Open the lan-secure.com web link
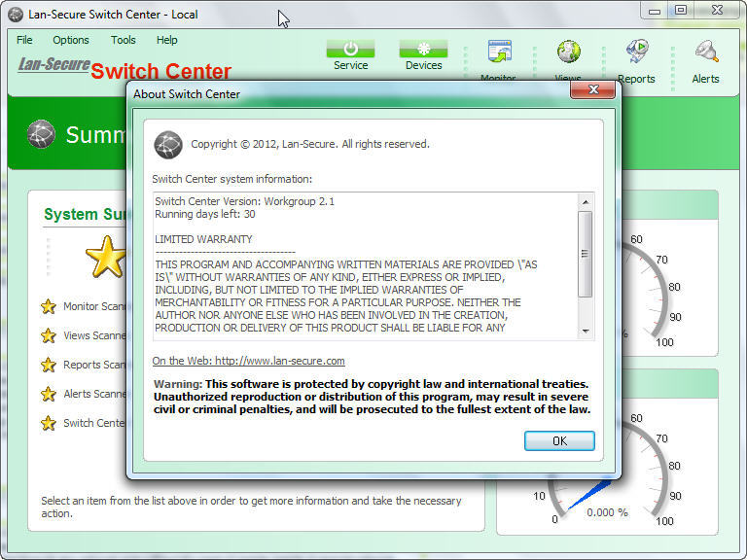This screenshot has width=747, height=560. click(x=248, y=361)
